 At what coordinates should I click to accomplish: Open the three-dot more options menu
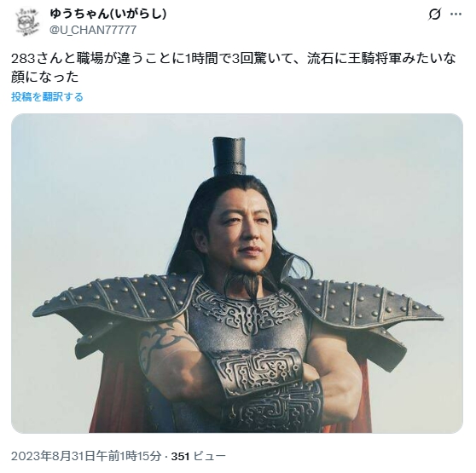(456, 14)
